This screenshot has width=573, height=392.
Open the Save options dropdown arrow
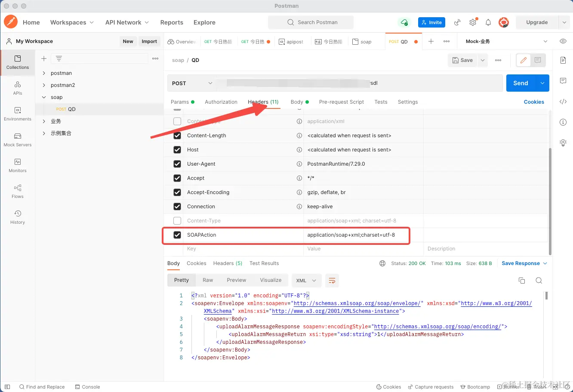click(x=483, y=60)
